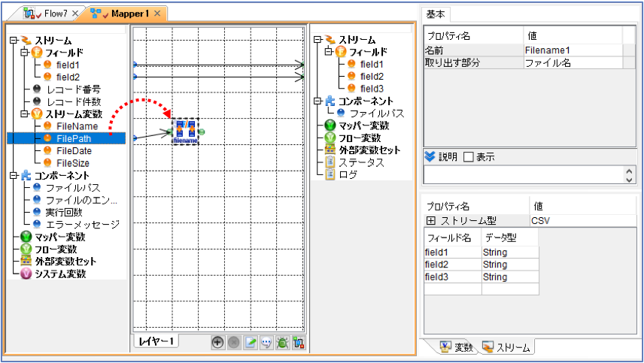Collapse the ストリーム変数 node
This screenshot has width=644, height=363.
(x=25, y=114)
